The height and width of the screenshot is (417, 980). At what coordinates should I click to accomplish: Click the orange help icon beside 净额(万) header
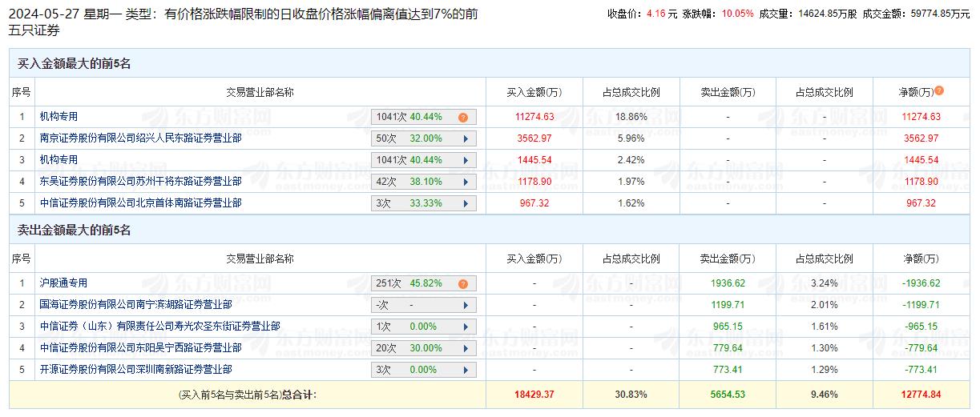pyautogui.click(x=939, y=91)
